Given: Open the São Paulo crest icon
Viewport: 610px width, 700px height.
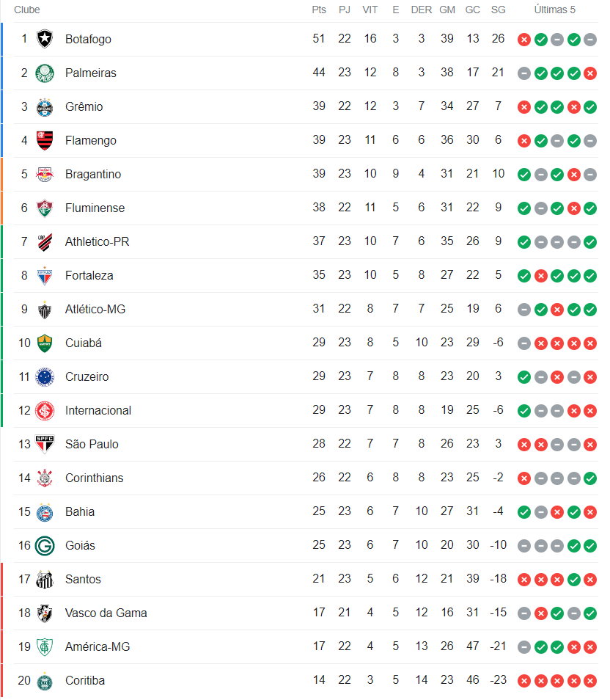Looking at the screenshot, I should point(45,444).
